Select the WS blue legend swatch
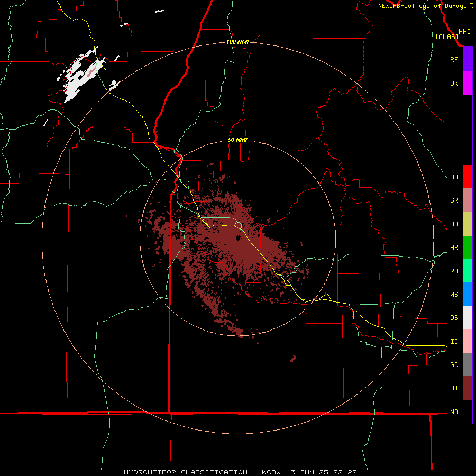This screenshot has width=476, height=476. click(467, 294)
